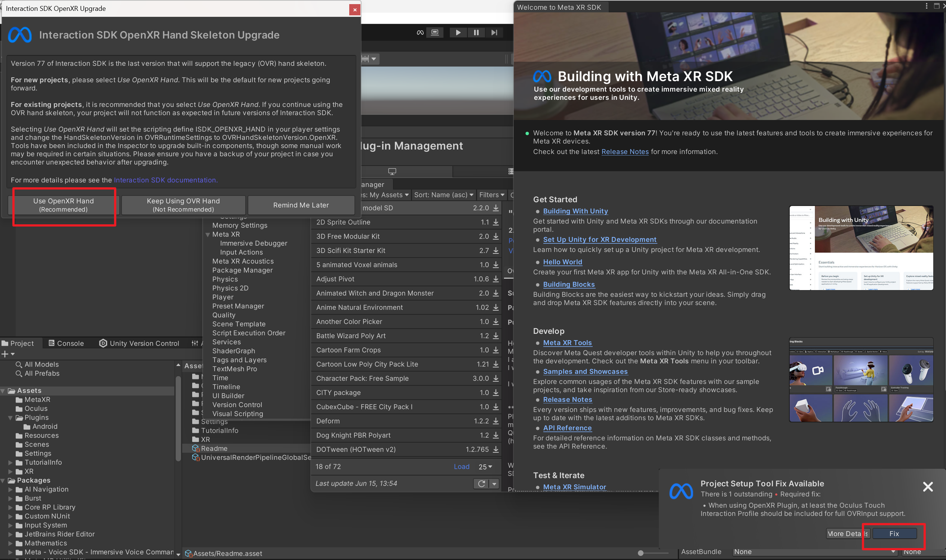Click the refresh icon in Package Manager footer
This screenshot has width=946, height=560.
481,483
